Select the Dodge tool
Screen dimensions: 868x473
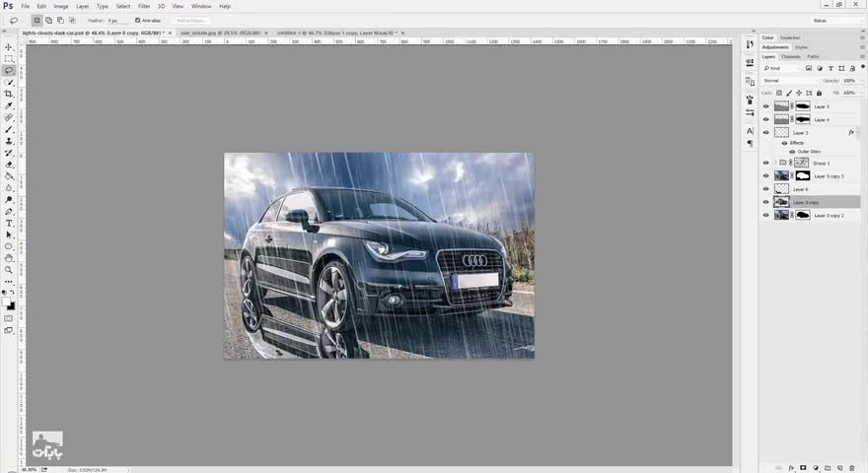8,200
